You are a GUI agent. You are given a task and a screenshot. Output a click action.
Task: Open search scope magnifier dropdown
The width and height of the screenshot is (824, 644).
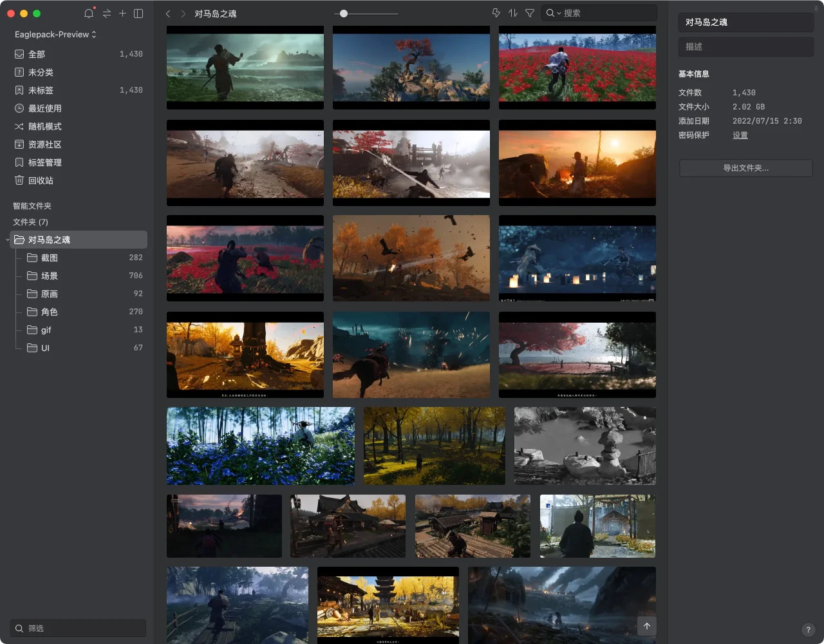[x=553, y=13]
